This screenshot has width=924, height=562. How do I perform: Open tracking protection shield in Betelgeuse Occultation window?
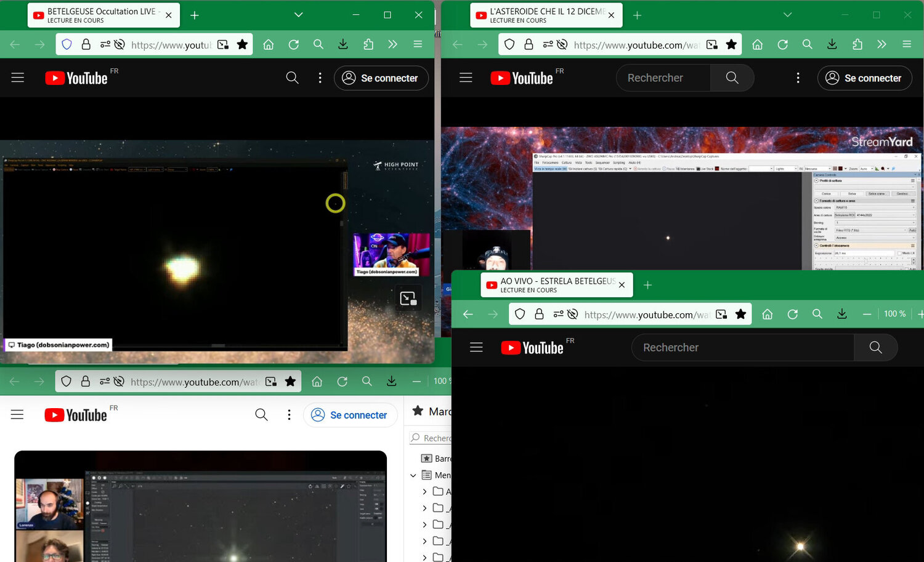[67, 44]
